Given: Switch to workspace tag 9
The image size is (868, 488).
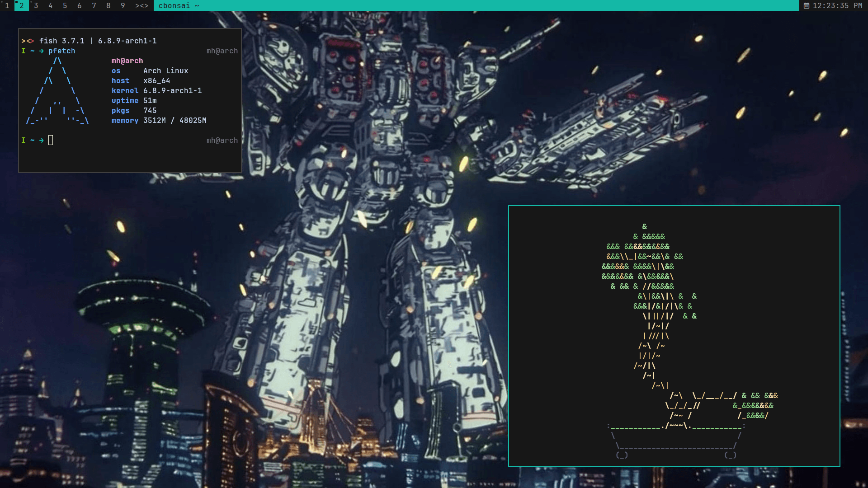Looking at the screenshot, I should pyautogui.click(x=123, y=5).
